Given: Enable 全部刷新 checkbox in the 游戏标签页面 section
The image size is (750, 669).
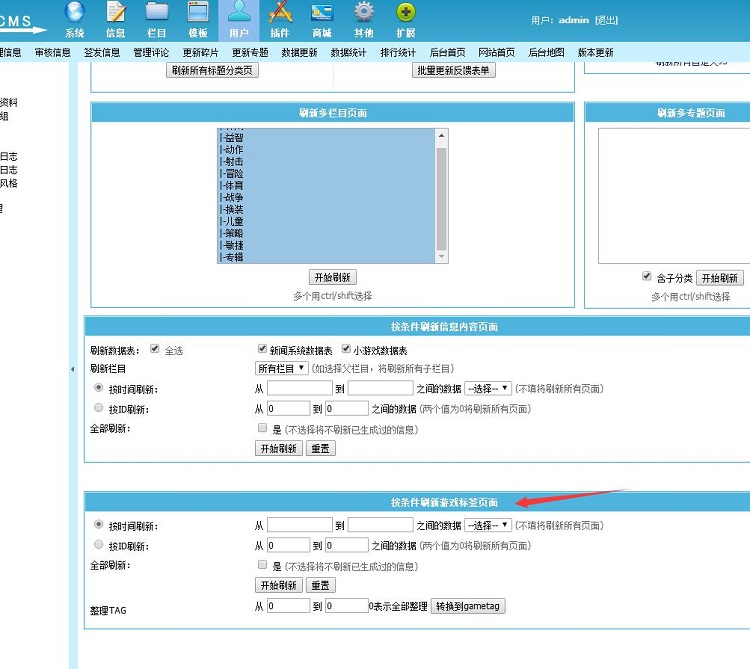Looking at the screenshot, I should (x=262, y=564).
